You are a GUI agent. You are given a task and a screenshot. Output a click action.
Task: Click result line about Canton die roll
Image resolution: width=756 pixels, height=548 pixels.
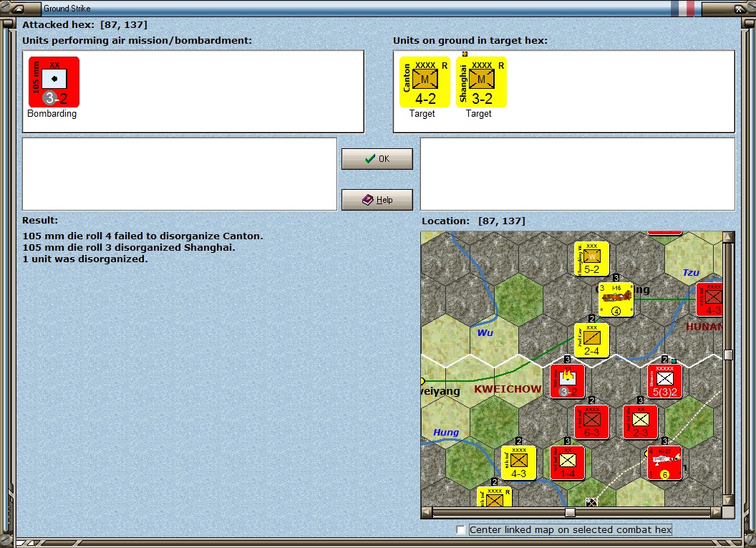coord(142,236)
